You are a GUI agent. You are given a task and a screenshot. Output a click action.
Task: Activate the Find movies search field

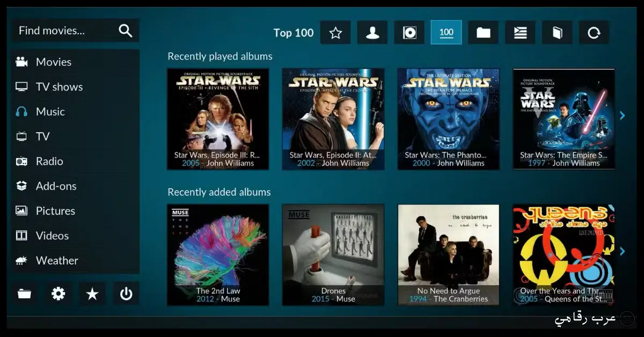[59, 31]
